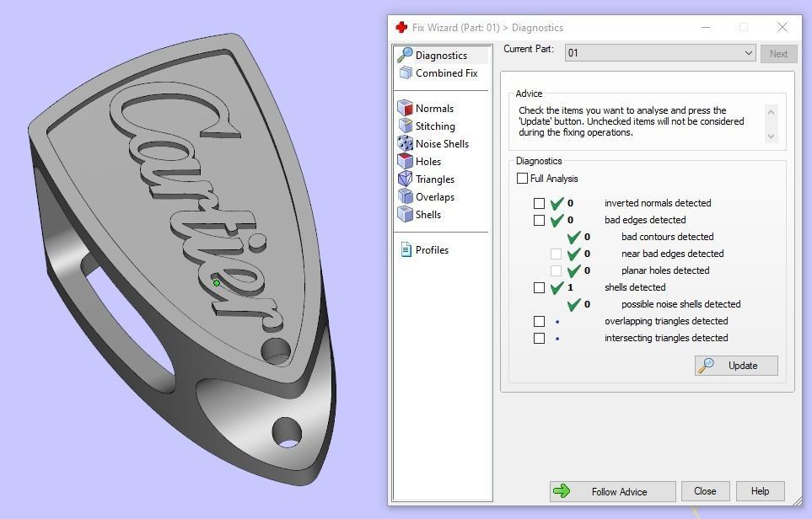
Task: Click the Next button
Action: pyautogui.click(x=778, y=53)
